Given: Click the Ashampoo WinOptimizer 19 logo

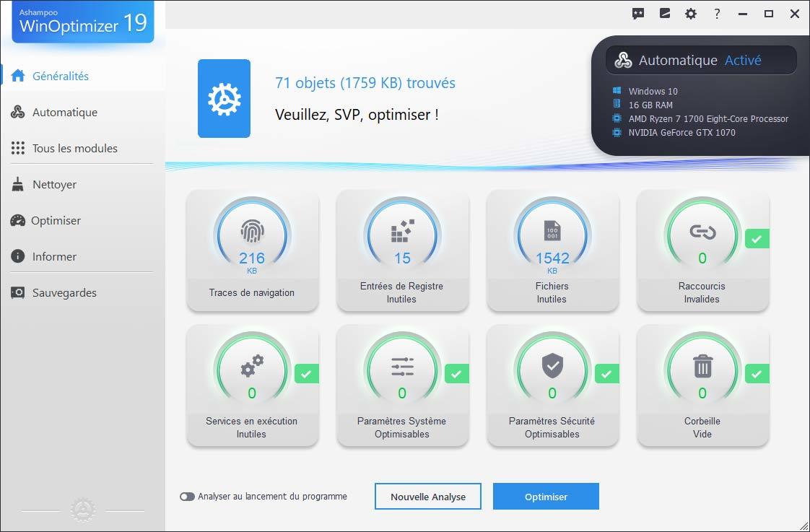Looking at the screenshot, I should (83, 22).
